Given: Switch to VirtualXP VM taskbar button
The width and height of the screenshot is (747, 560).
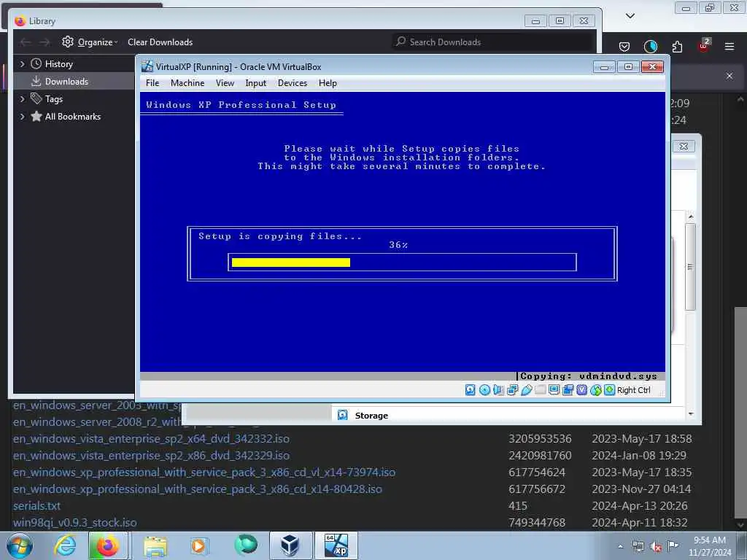Looking at the screenshot, I should coord(336,545).
